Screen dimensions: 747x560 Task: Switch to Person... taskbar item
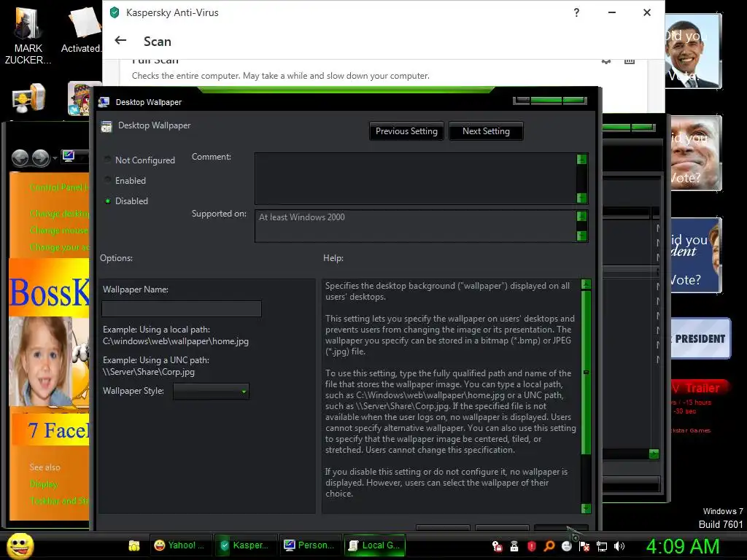[310, 545]
